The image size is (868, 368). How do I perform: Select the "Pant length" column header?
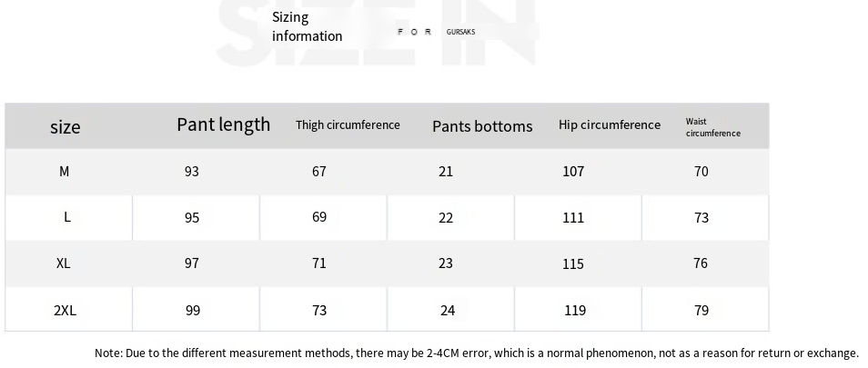pos(223,124)
